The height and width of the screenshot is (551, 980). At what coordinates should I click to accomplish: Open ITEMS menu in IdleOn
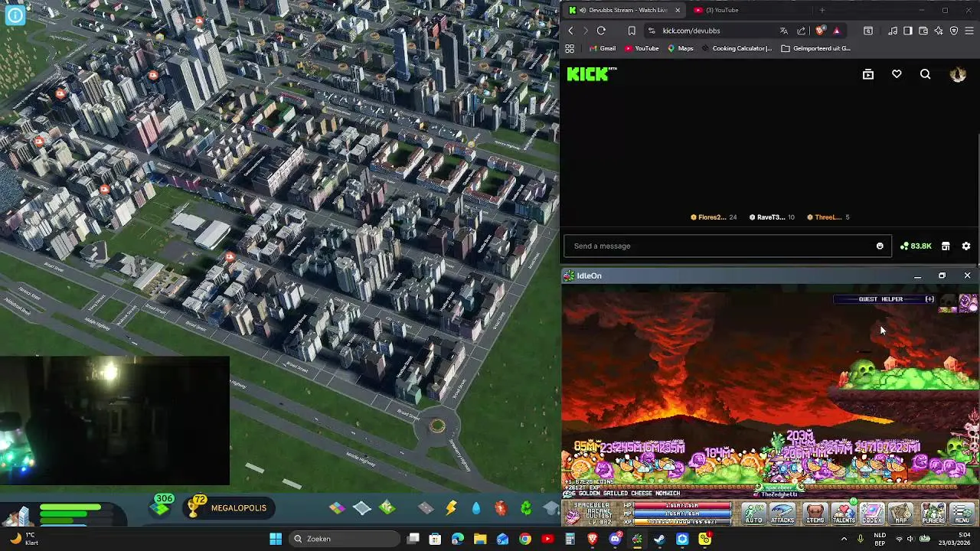click(815, 514)
